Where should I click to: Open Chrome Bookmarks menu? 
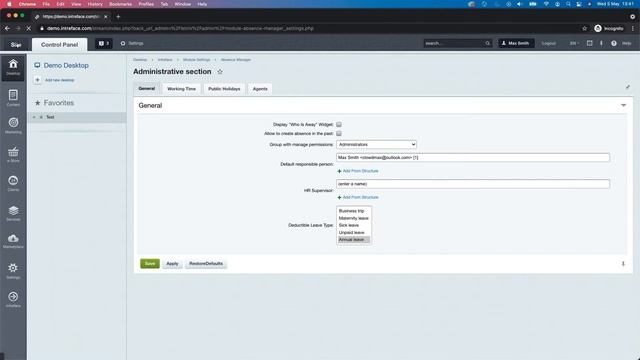(120, 4)
